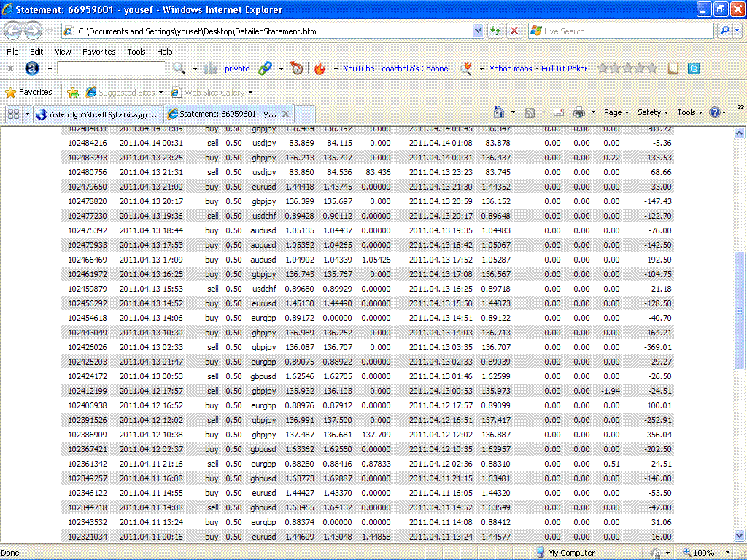The image size is (747, 560).
Task: Open the View menu
Action: pos(63,52)
